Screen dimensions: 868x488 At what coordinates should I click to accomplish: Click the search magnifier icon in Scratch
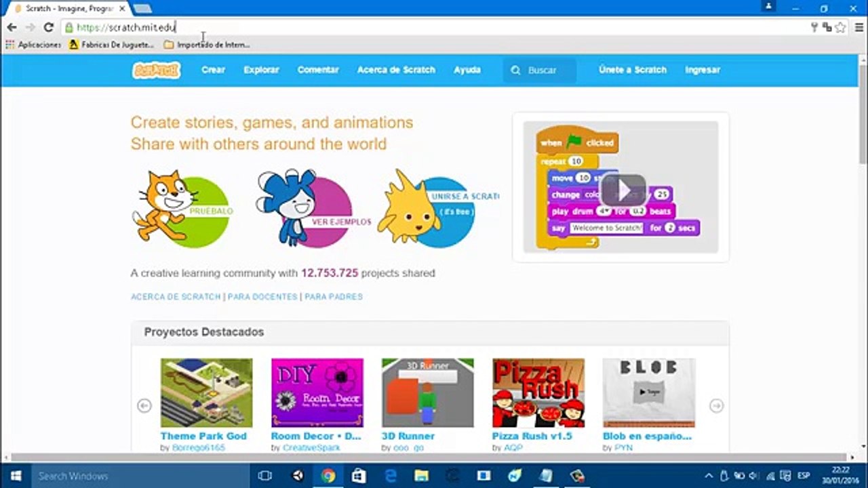tap(516, 70)
